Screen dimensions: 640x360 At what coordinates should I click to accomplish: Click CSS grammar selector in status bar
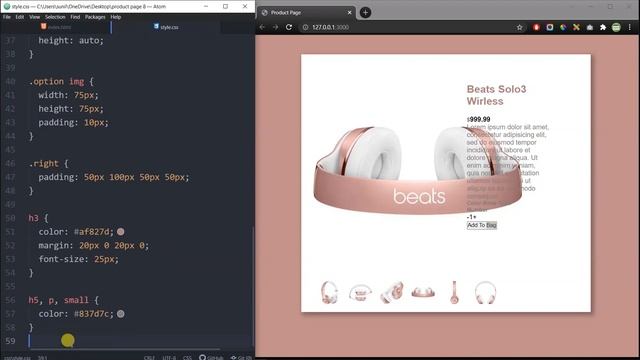(x=187, y=358)
